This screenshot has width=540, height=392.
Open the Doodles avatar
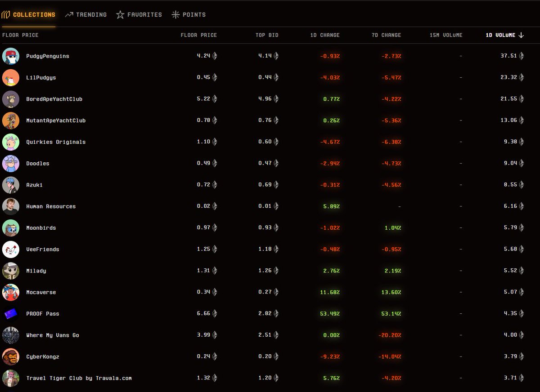pos(11,164)
